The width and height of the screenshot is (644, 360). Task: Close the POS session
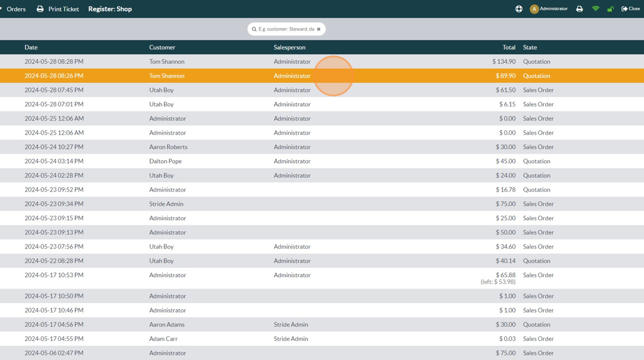click(630, 9)
